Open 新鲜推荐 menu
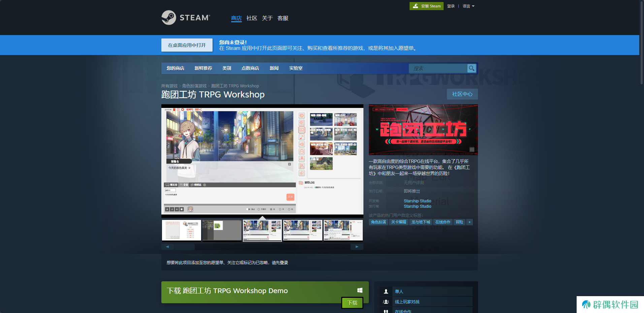This screenshot has height=313, width=644. point(203,68)
